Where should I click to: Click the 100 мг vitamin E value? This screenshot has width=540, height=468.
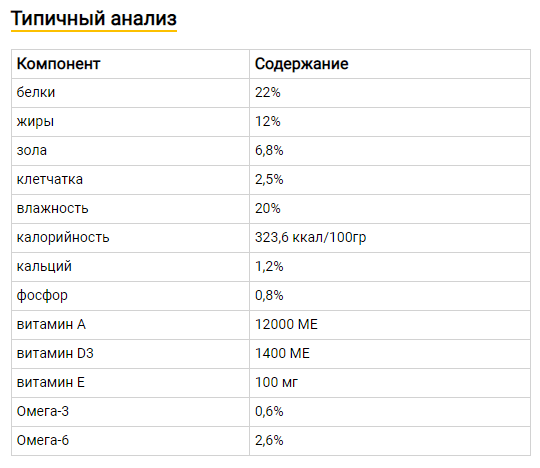[276, 383]
